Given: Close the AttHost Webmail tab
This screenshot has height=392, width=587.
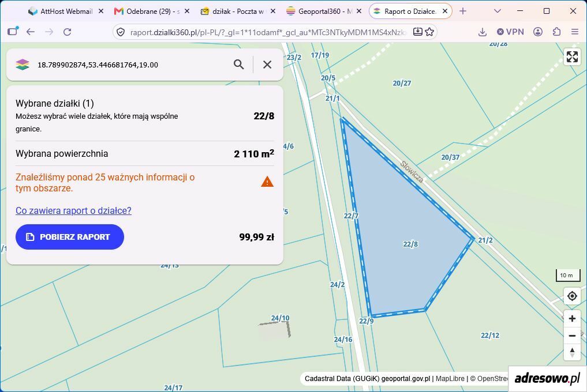Looking at the screenshot, I should tap(100, 11).
